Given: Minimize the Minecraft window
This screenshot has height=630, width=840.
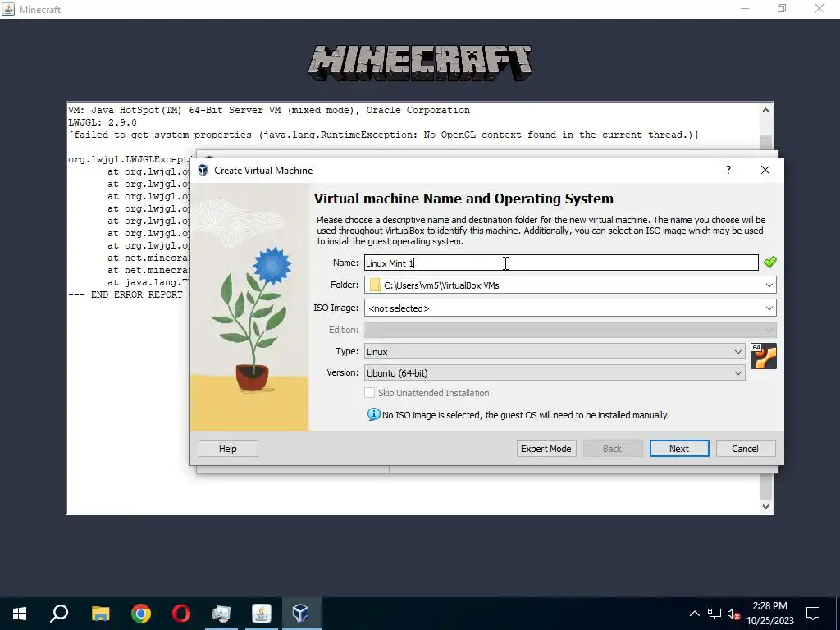Looking at the screenshot, I should [745, 9].
